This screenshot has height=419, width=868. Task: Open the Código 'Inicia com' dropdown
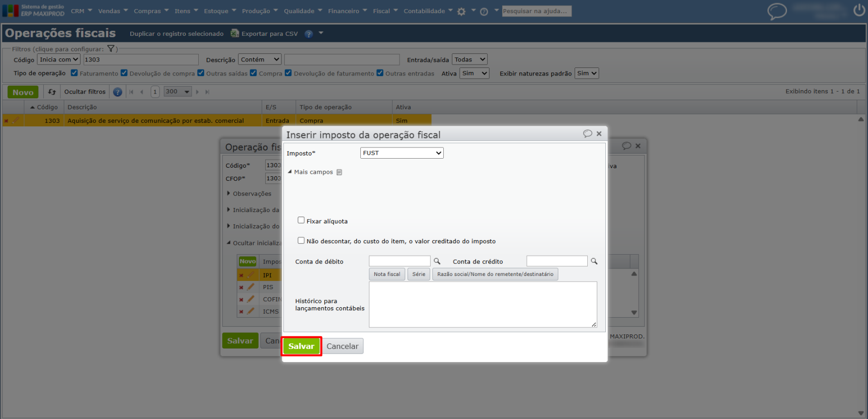coord(59,59)
